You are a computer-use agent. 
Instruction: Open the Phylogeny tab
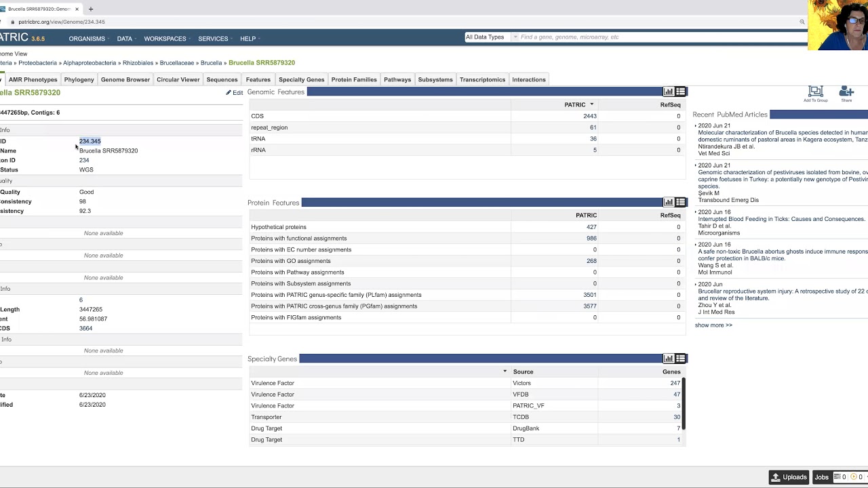click(79, 79)
